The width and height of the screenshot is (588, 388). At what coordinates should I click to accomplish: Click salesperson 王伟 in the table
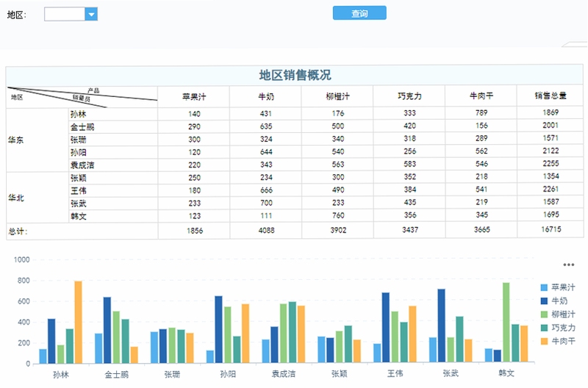[79, 190]
